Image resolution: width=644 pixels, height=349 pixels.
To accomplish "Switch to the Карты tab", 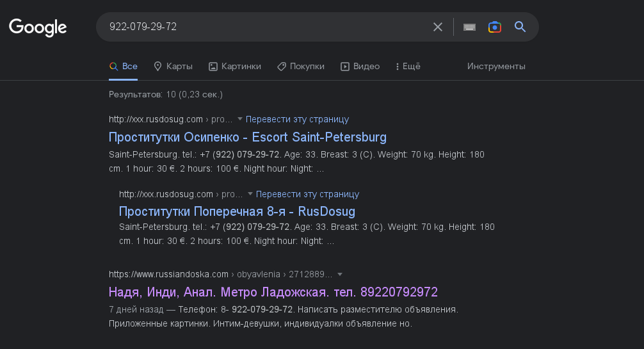I will point(173,66).
